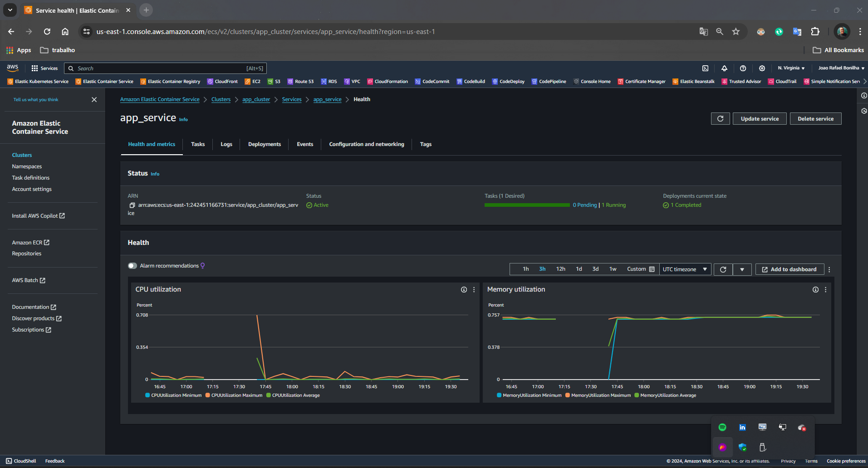Reload the browser page

[x=47, y=31]
